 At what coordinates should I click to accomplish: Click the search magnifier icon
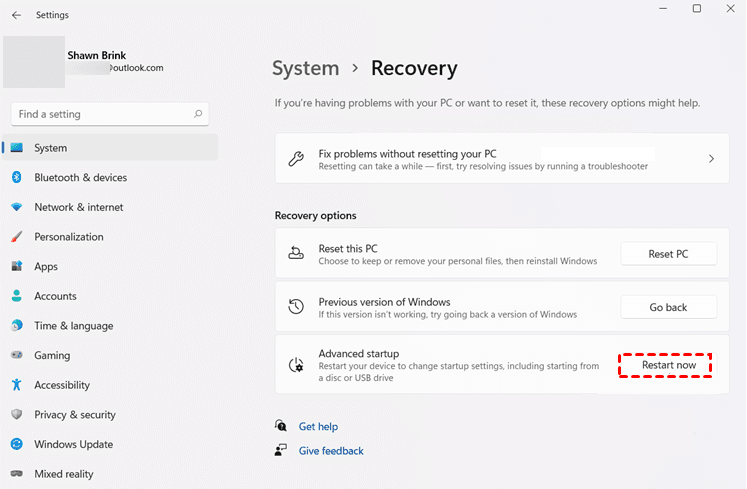tap(199, 114)
